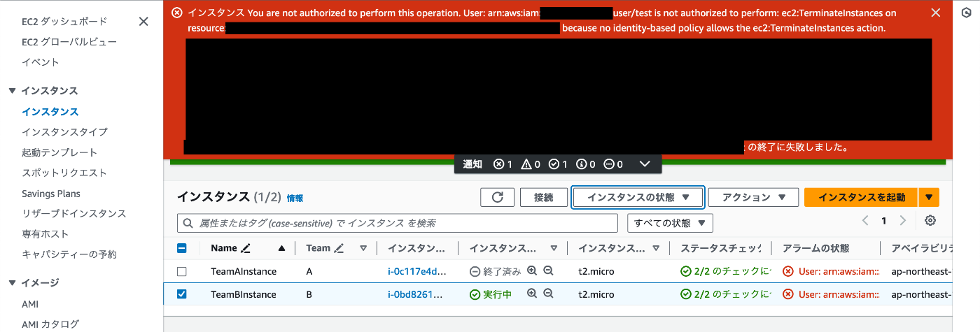Edit the Team column pencil icon
This screenshot has width=980, height=332.
tap(339, 248)
